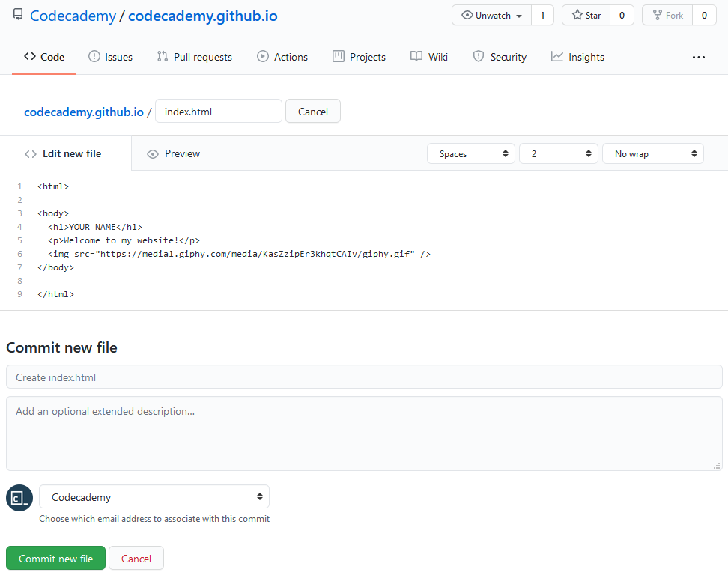The height and width of the screenshot is (575, 728).
Task: Open the Codecademy commit email dropdown
Action: point(154,496)
